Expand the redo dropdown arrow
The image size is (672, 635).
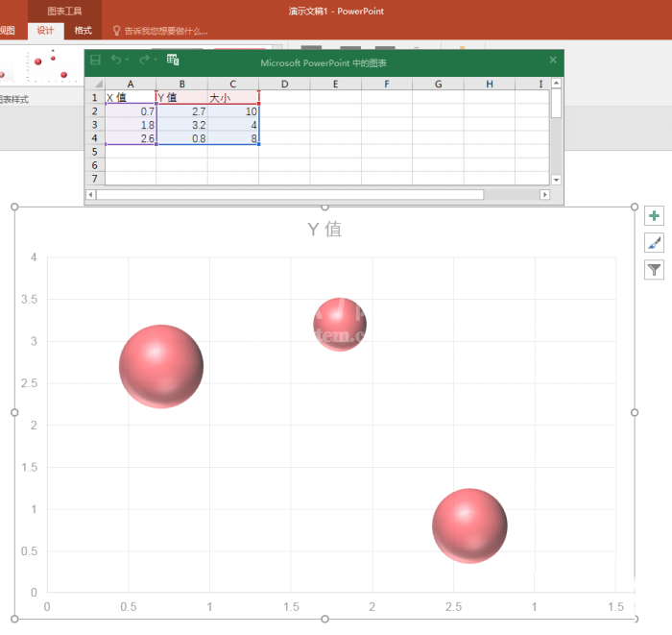(x=156, y=60)
